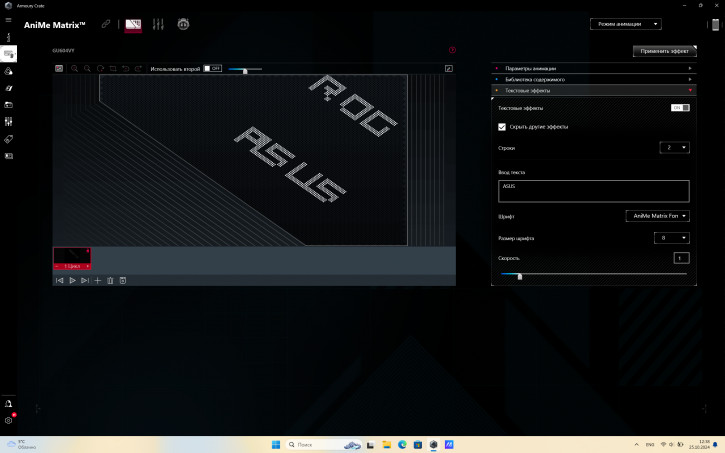725x453 pixels.
Task: Click the save icon beside the trash icon
Action: 123,281
